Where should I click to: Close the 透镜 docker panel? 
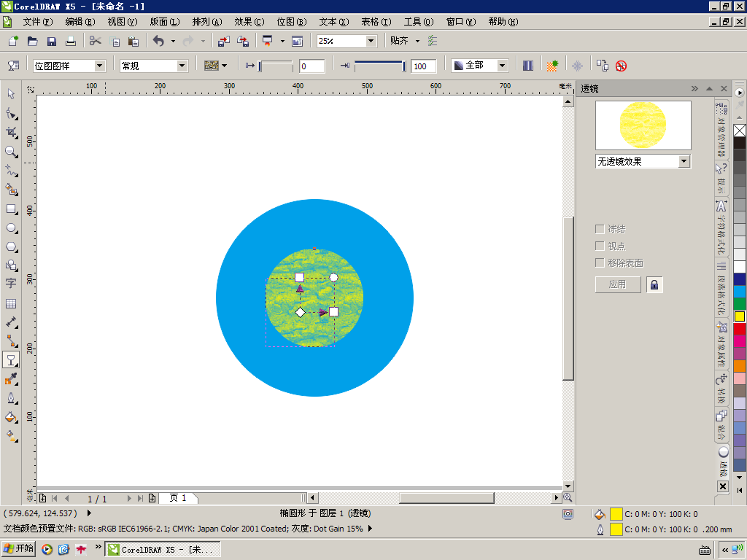tap(724, 88)
